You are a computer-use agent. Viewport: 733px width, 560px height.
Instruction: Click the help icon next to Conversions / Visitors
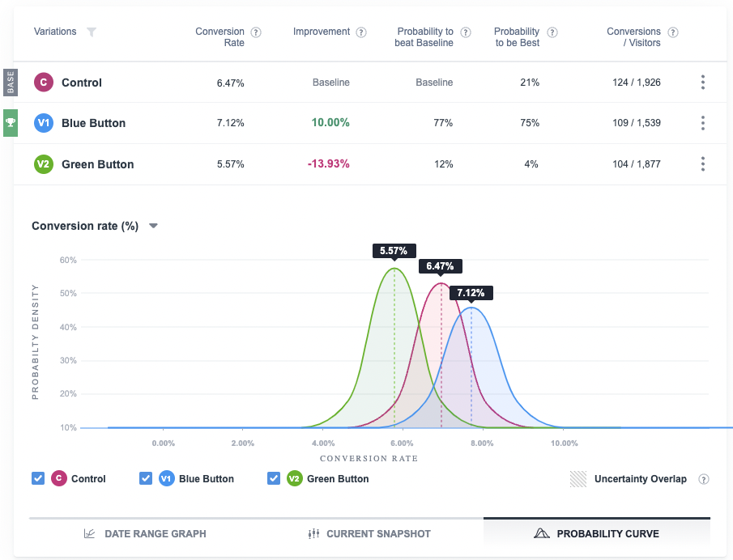click(672, 32)
